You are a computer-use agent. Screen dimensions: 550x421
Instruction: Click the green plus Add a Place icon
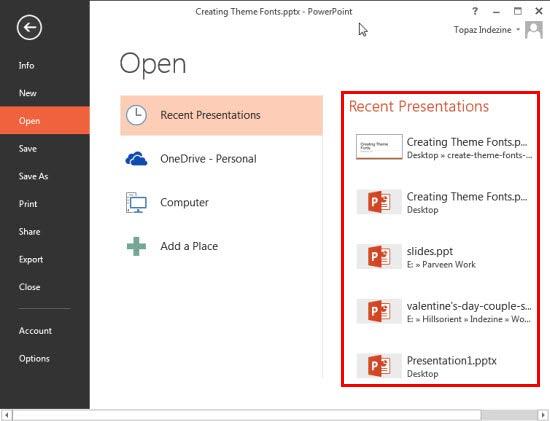136,246
